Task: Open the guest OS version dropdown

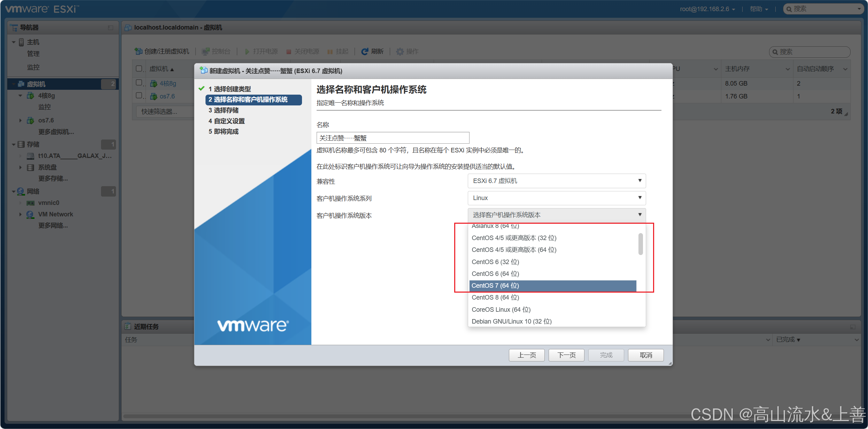Action: (556, 215)
